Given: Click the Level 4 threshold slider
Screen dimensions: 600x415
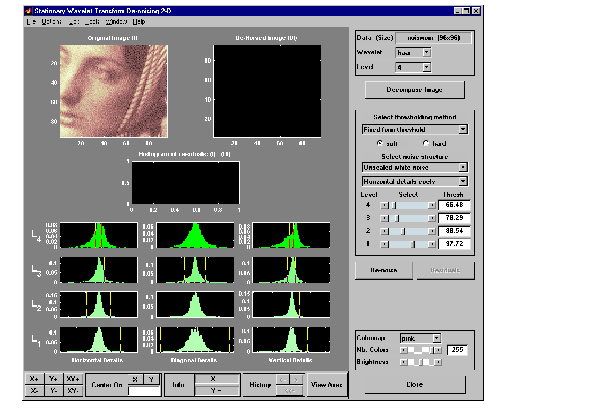Looking at the screenshot, I should [406, 204].
